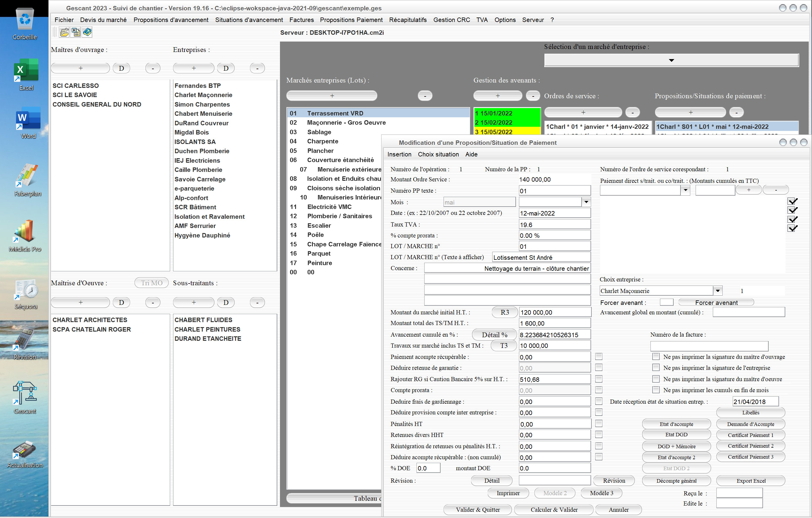812x518 pixels.
Task: Open the Gestion CRC menu
Action: coord(451,20)
